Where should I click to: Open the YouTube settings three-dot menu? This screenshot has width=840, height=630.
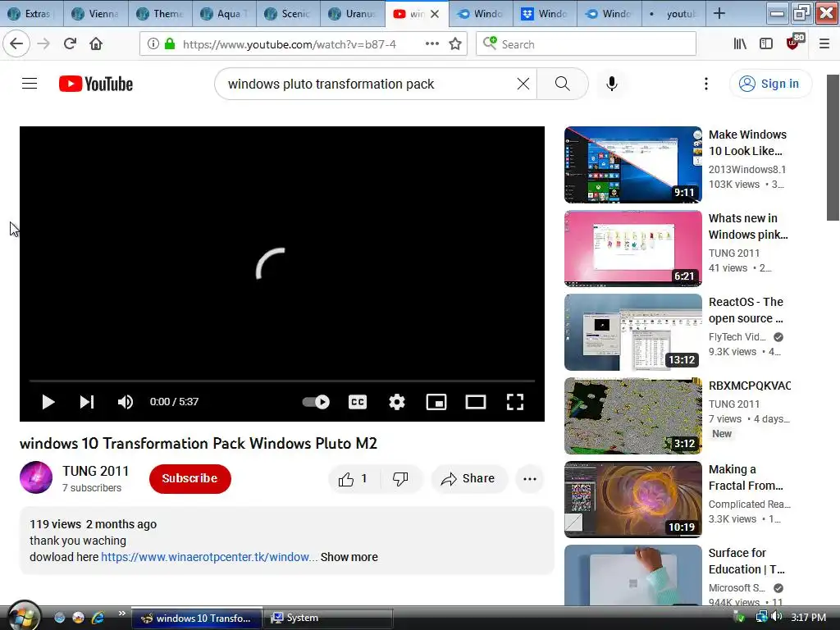click(x=706, y=84)
